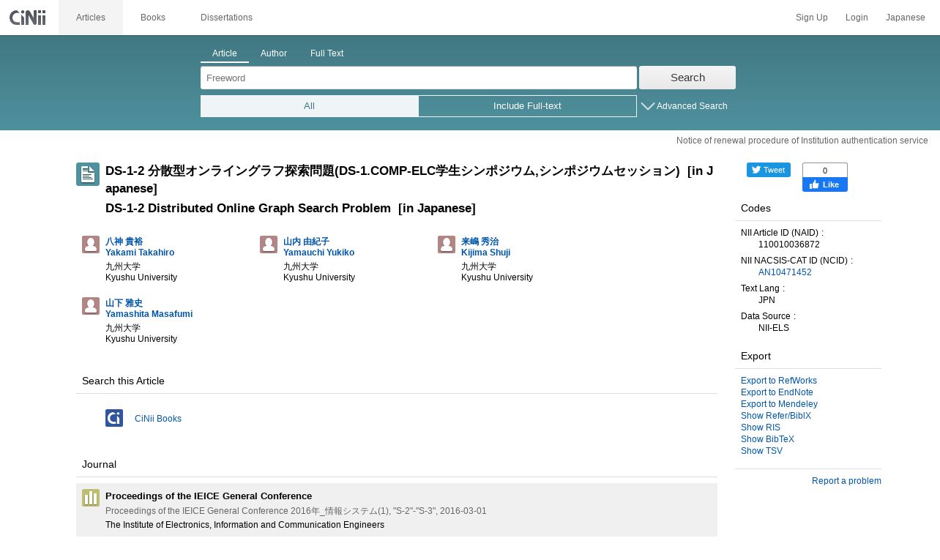Click the CiNii Books icon
This screenshot has height=560, width=940.
point(114,418)
